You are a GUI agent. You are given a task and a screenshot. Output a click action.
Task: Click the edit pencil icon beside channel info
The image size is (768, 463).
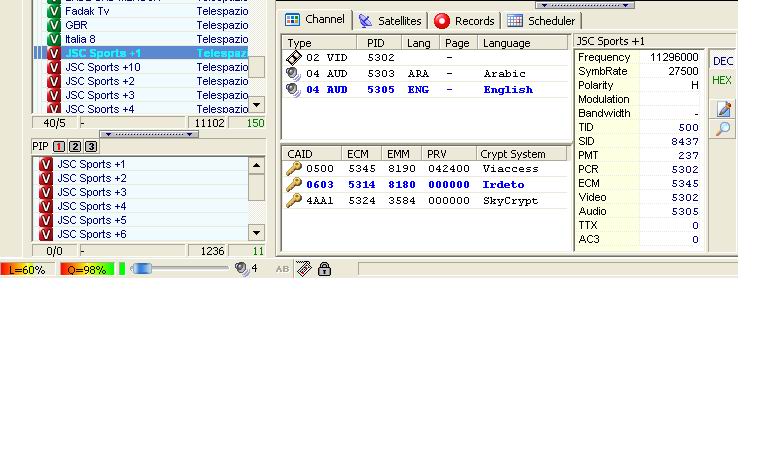point(724,110)
